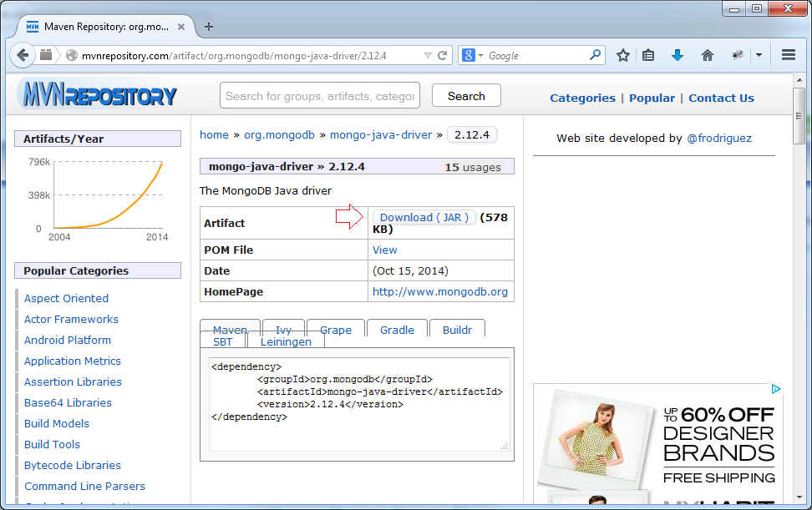Open a new browser tab
This screenshot has height=510, width=812.
coord(209,27)
